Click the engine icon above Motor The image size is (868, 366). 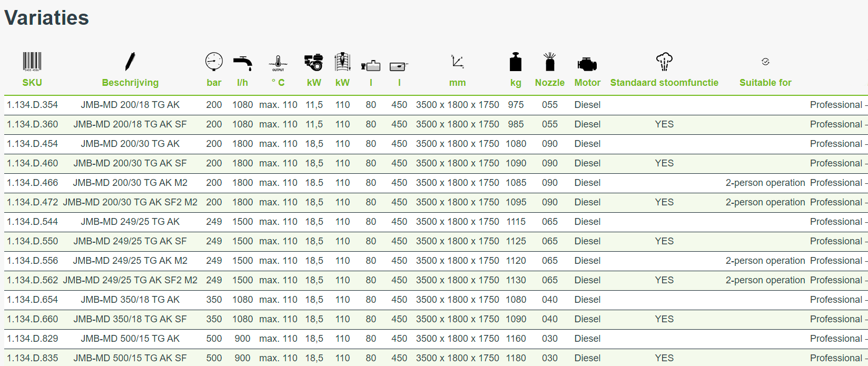[587, 64]
